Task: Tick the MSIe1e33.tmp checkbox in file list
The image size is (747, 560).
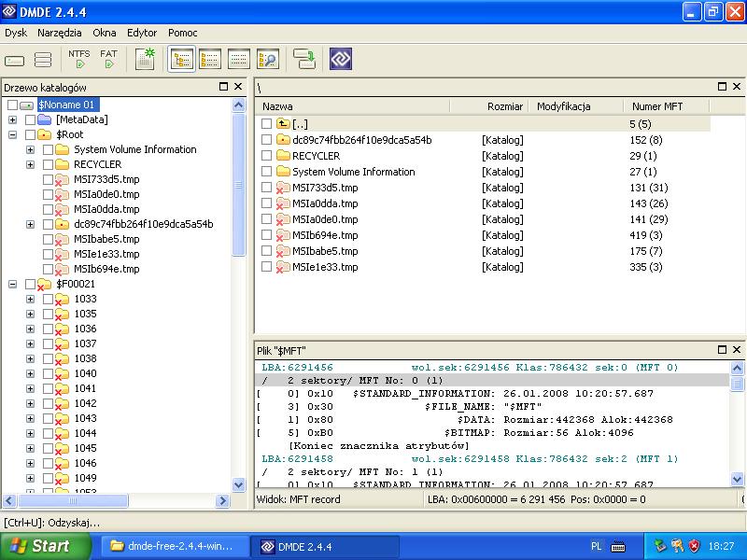Action: (266, 267)
